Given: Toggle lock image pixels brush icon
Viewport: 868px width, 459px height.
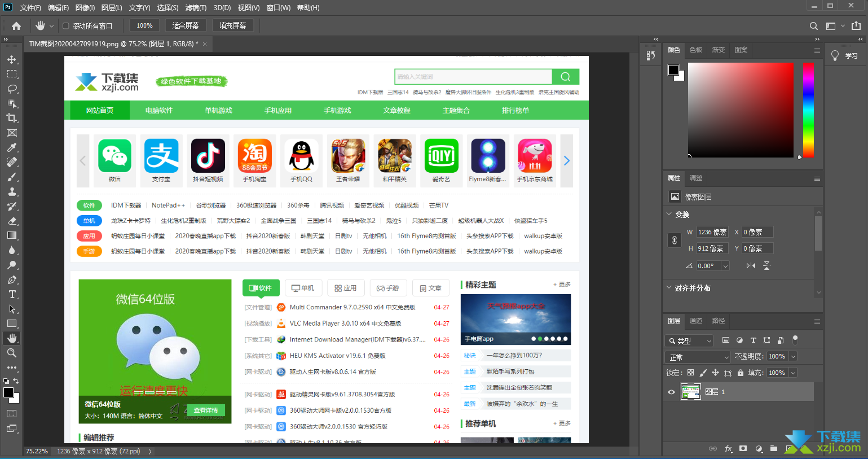Looking at the screenshot, I should pos(703,373).
